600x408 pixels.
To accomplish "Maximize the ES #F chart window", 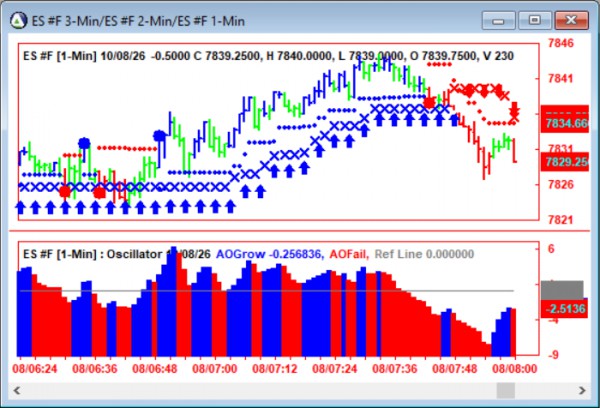I will tap(535, 20).
